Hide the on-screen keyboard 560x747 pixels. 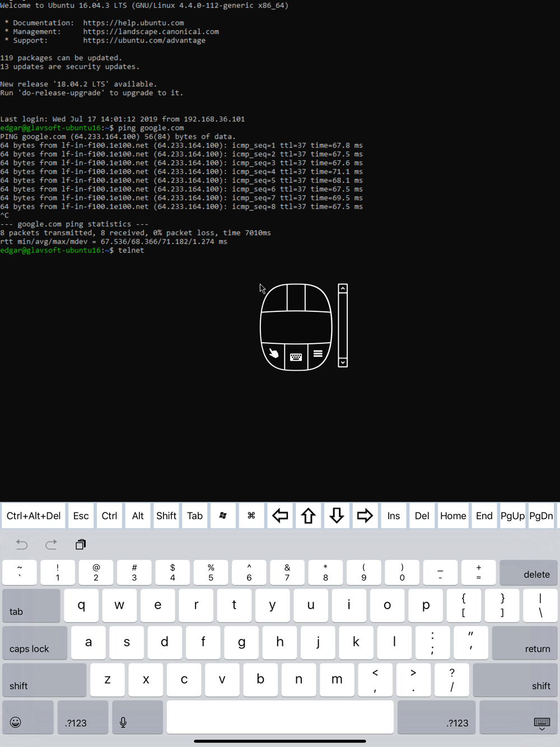519,717
